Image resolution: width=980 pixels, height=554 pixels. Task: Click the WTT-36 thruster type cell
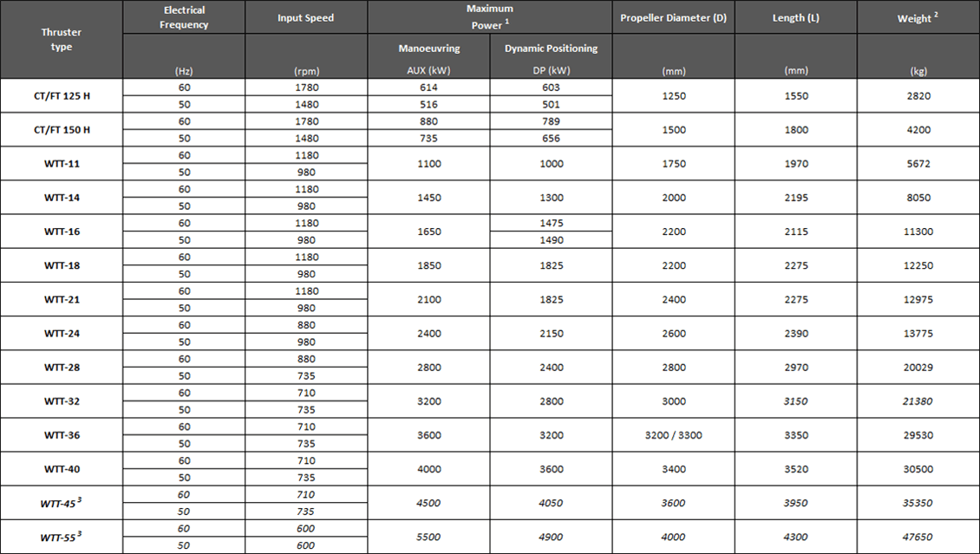(x=62, y=435)
